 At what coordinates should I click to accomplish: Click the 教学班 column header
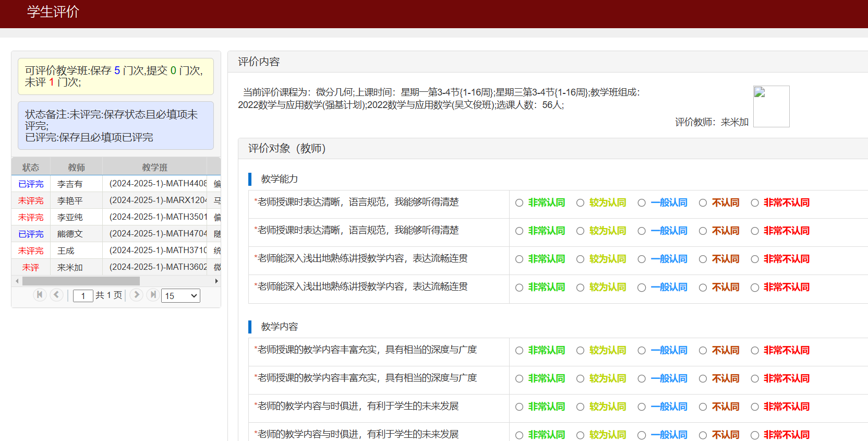point(154,168)
